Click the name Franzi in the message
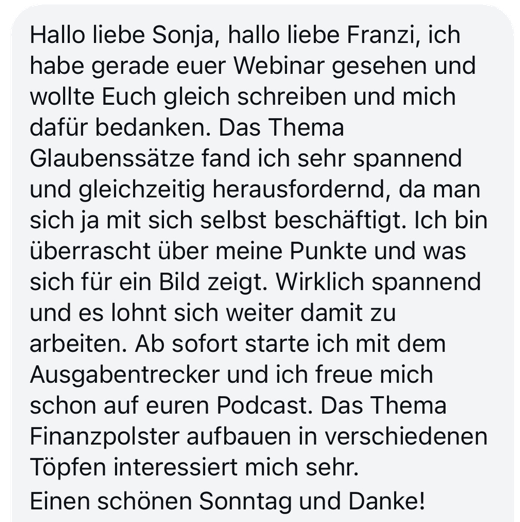Image resolution: width=520 pixels, height=522 pixels. 383,35
